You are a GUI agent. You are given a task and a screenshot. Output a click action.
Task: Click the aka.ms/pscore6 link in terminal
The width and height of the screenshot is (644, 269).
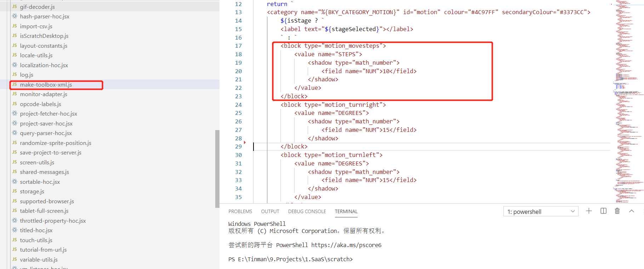346,245
